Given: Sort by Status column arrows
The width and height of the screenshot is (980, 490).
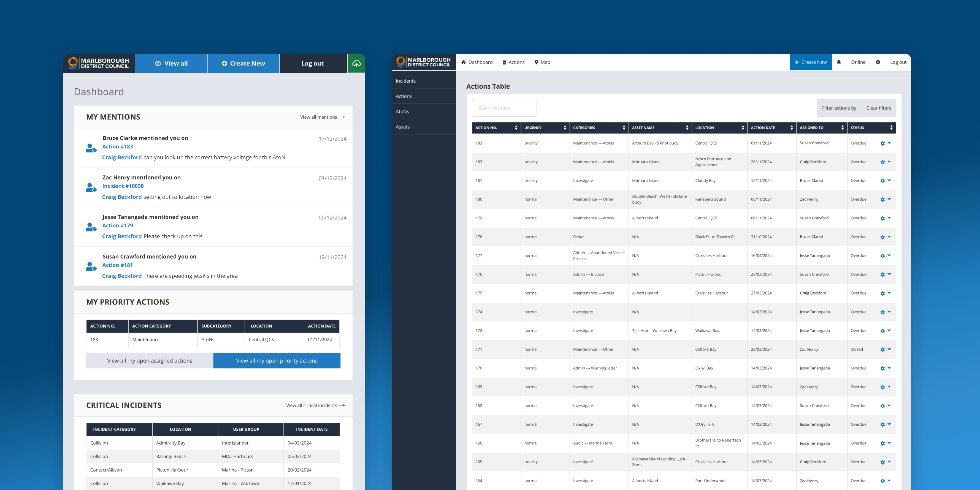Looking at the screenshot, I should click(x=891, y=128).
